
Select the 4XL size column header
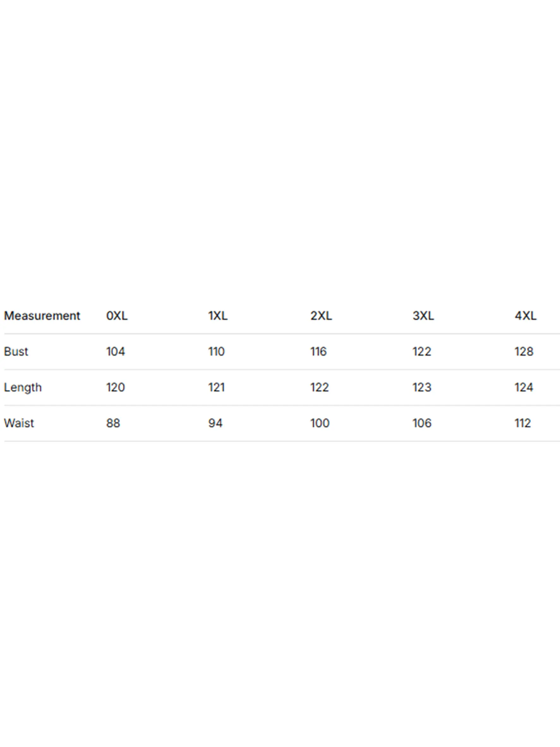525,316
